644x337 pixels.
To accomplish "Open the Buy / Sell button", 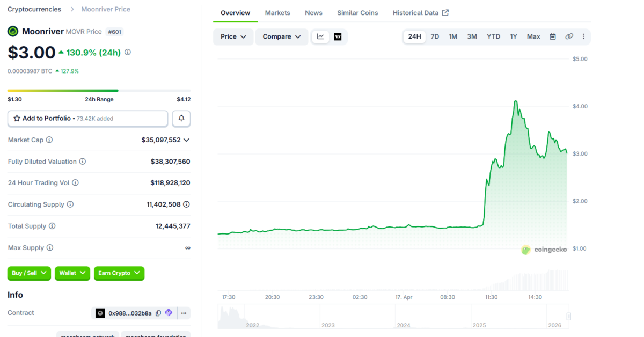I will (x=29, y=273).
